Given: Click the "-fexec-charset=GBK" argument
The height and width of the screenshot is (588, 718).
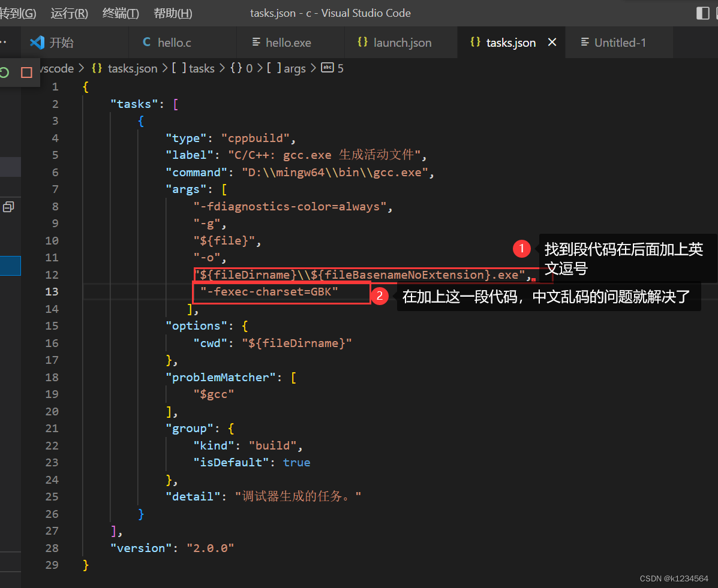Looking at the screenshot, I should (x=269, y=292).
